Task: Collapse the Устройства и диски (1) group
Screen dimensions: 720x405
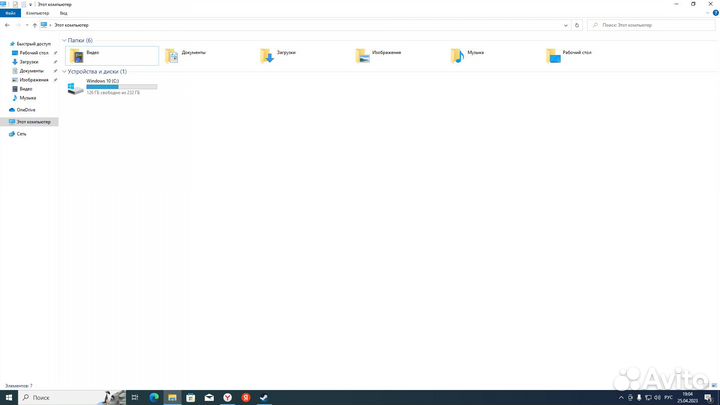Action: [64, 72]
